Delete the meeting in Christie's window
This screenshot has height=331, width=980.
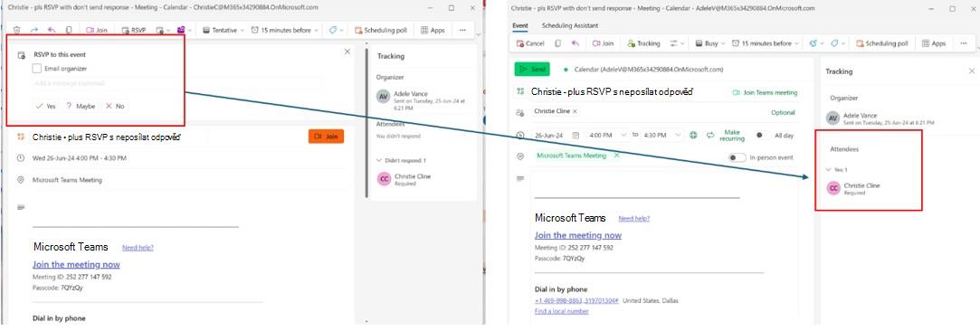(17, 29)
